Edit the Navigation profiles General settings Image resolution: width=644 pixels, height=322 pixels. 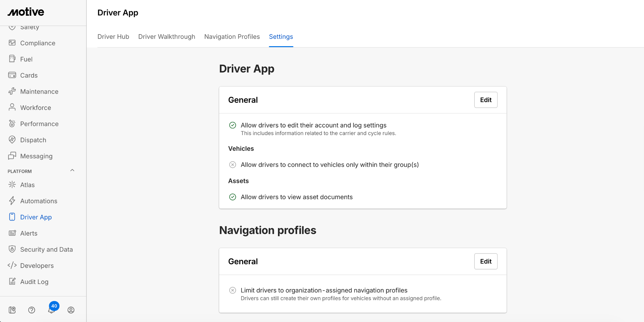[486, 261]
